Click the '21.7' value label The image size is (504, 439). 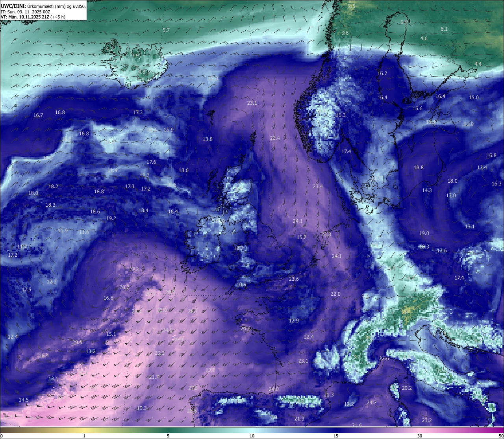(x=154, y=377)
